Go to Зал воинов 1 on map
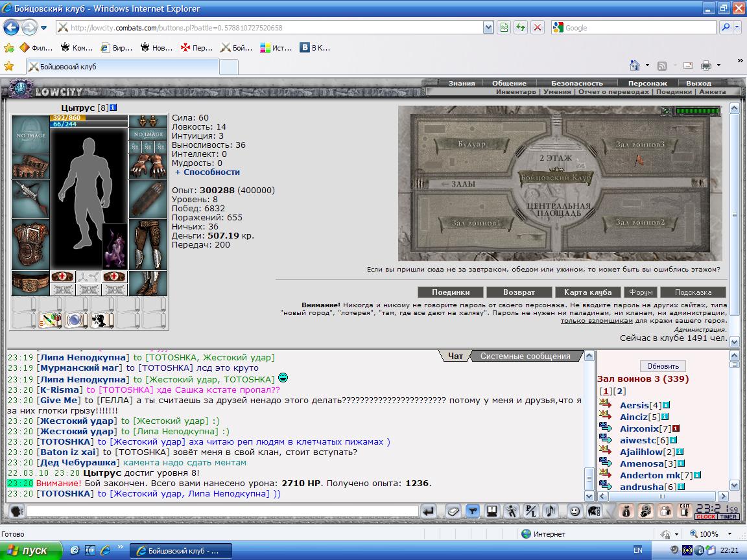Screen dimensions: 747x560 pyautogui.click(x=476, y=222)
